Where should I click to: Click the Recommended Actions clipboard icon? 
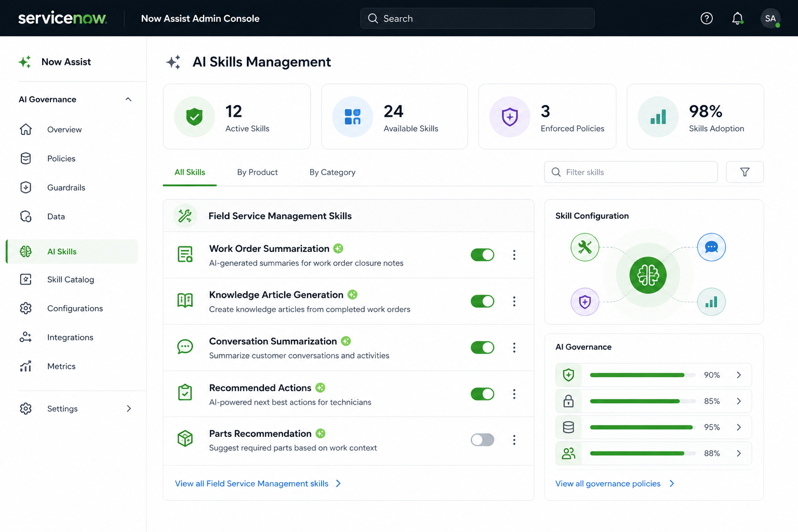click(x=185, y=393)
